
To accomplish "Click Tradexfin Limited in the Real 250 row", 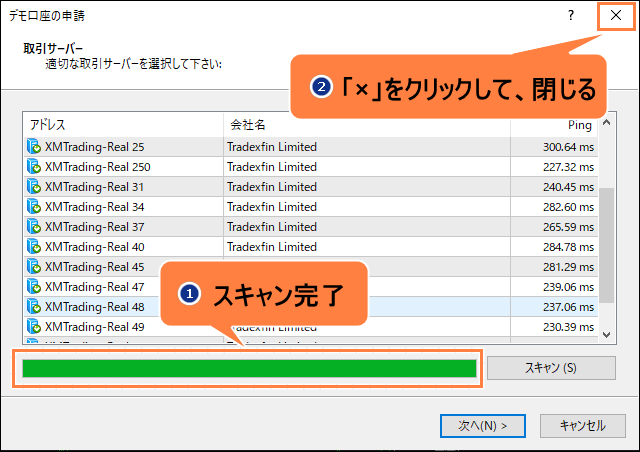I will tap(272, 167).
